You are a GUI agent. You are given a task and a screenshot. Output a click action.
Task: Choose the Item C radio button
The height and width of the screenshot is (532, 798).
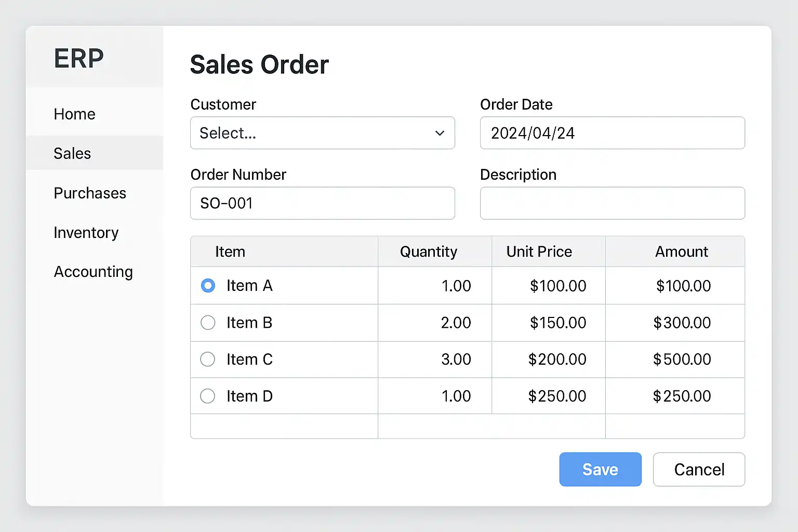coord(208,360)
